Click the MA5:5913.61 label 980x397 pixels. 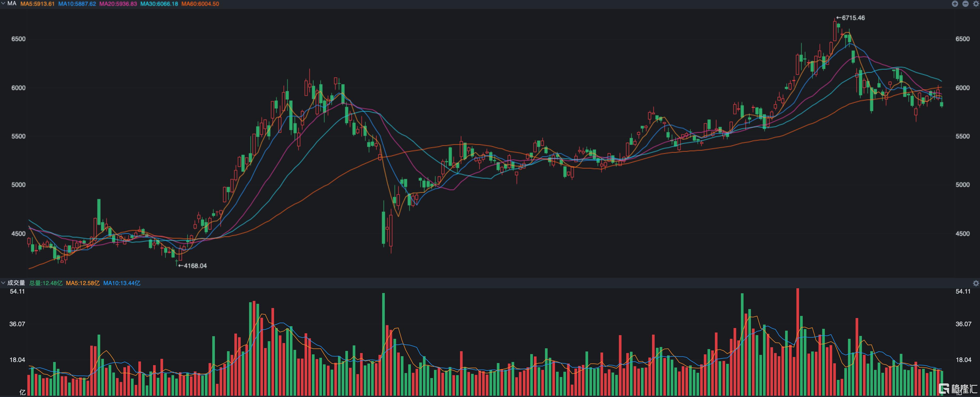[37, 4]
